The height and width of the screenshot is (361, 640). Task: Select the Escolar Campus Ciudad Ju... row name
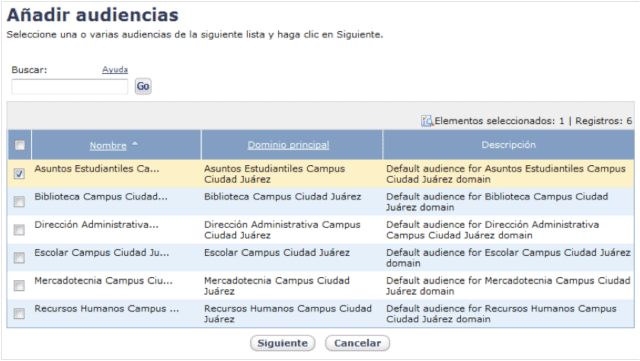(x=102, y=253)
